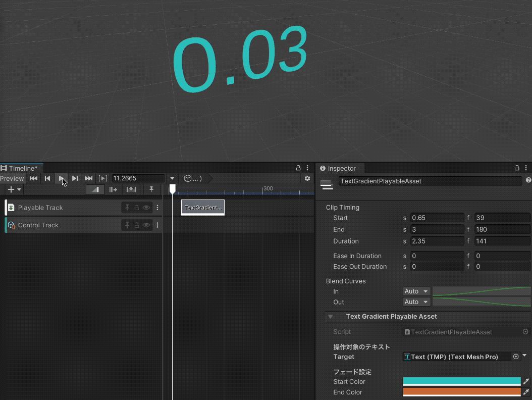532x400 pixels.
Task: Hide the Playable Track with eye icon
Action: point(146,208)
